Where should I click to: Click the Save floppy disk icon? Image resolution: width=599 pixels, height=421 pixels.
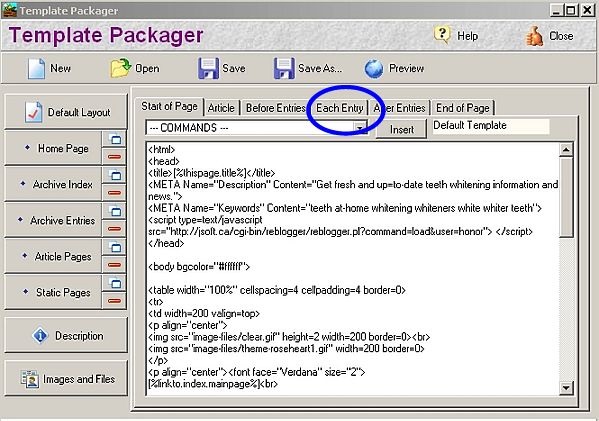coord(208,68)
